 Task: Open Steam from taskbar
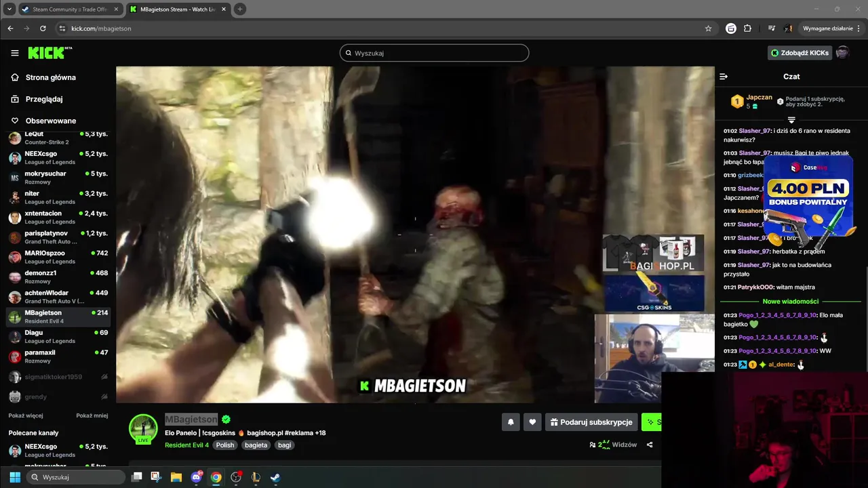tap(275, 477)
